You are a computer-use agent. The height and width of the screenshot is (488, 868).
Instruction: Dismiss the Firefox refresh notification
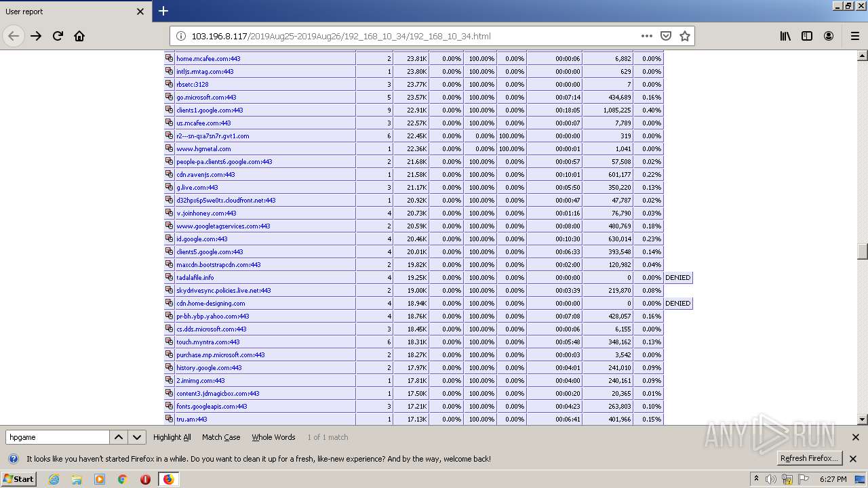(853, 459)
